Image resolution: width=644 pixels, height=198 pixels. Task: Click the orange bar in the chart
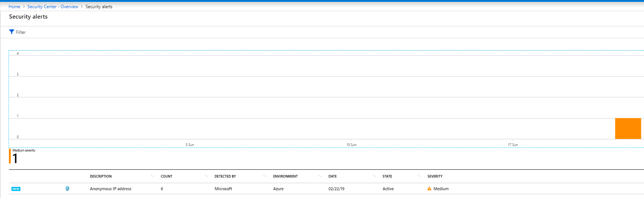[x=628, y=129]
